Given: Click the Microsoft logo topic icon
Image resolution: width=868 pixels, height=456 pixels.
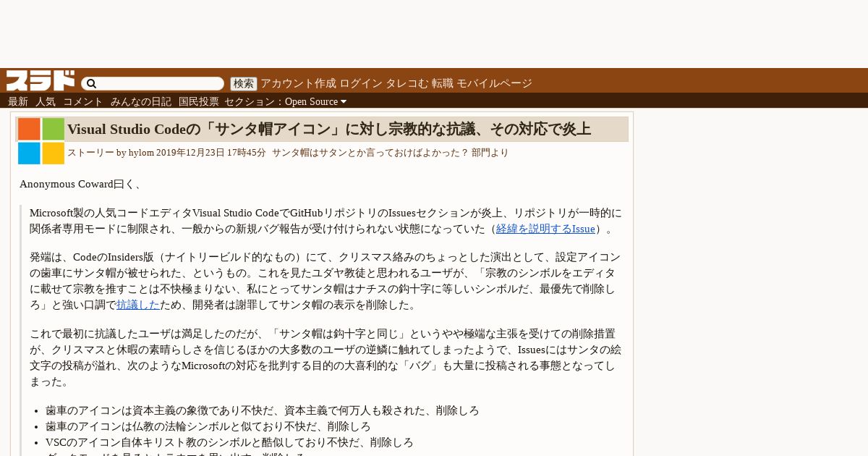Looking at the screenshot, I should (41, 141).
